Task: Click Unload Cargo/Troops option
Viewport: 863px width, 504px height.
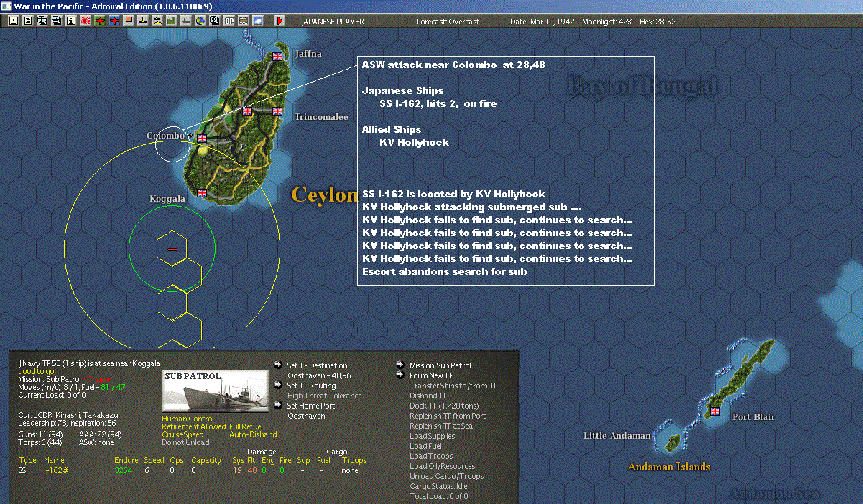Action: point(446,476)
